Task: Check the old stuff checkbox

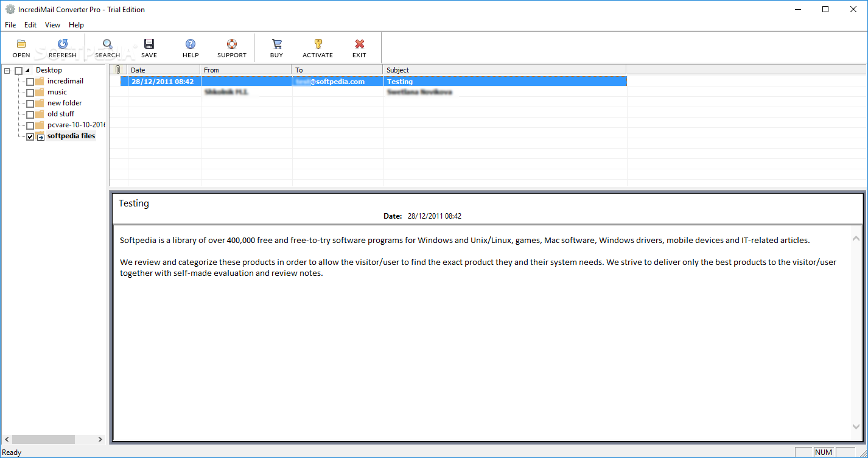Action: tap(30, 114)
